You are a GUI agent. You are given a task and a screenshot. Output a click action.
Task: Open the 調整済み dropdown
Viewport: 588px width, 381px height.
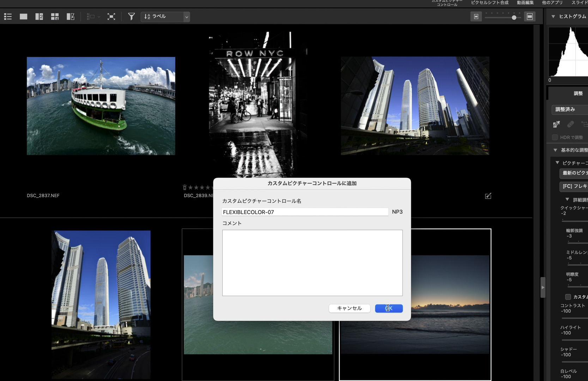pyautogui.click(x=570, y=110)
